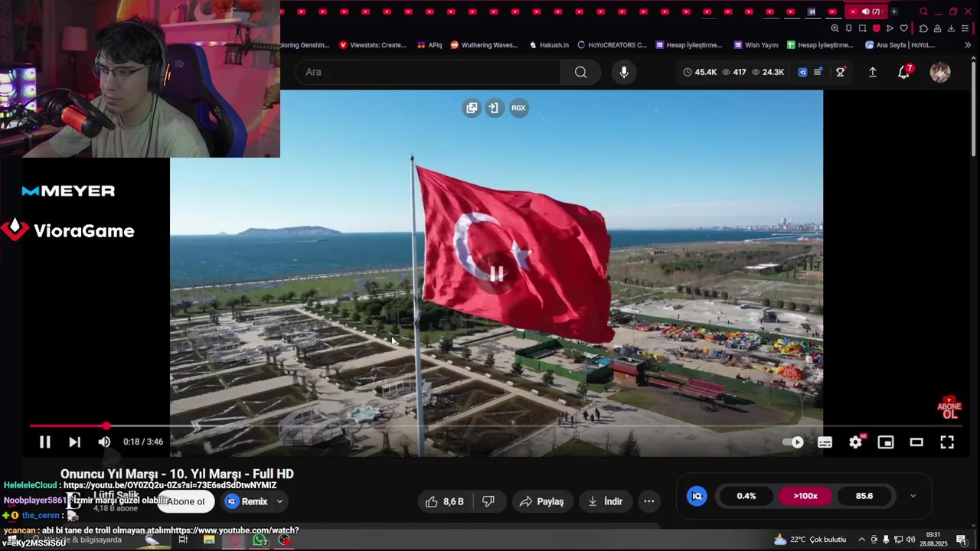Toggle subtitles closed captions button
Image resolution: width=980 pixels, height=551 pixels.
[x=825, y=442]
